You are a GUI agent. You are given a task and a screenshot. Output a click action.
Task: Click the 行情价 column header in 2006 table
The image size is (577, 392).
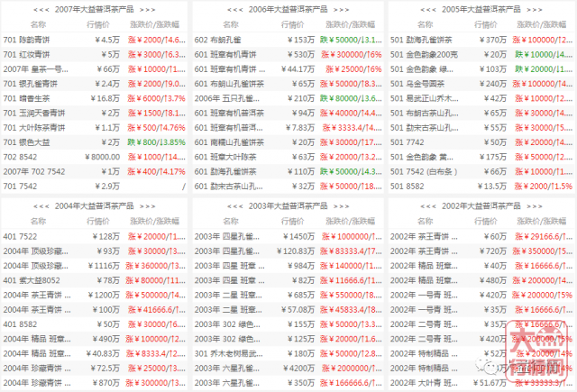click(x=292, y=24)
